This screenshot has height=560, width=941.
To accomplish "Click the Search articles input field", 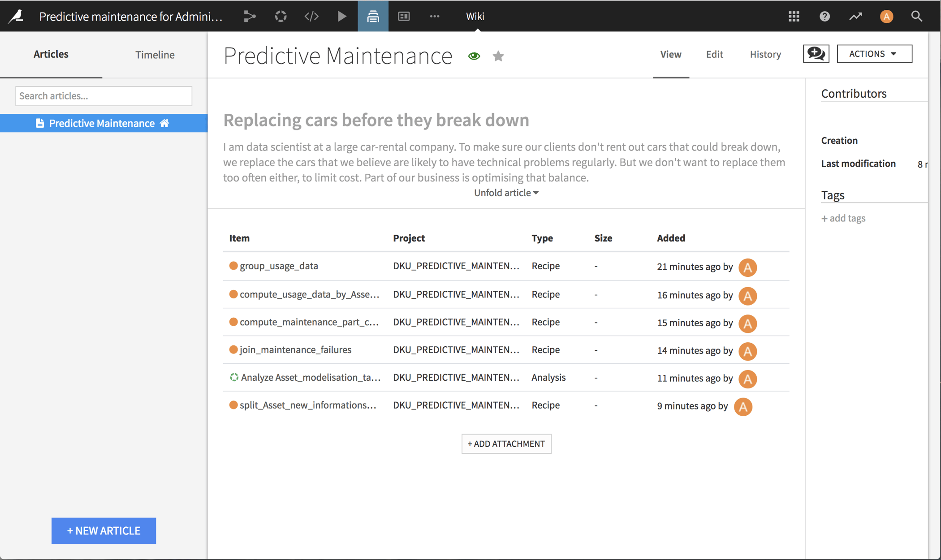I will point(104,96).
